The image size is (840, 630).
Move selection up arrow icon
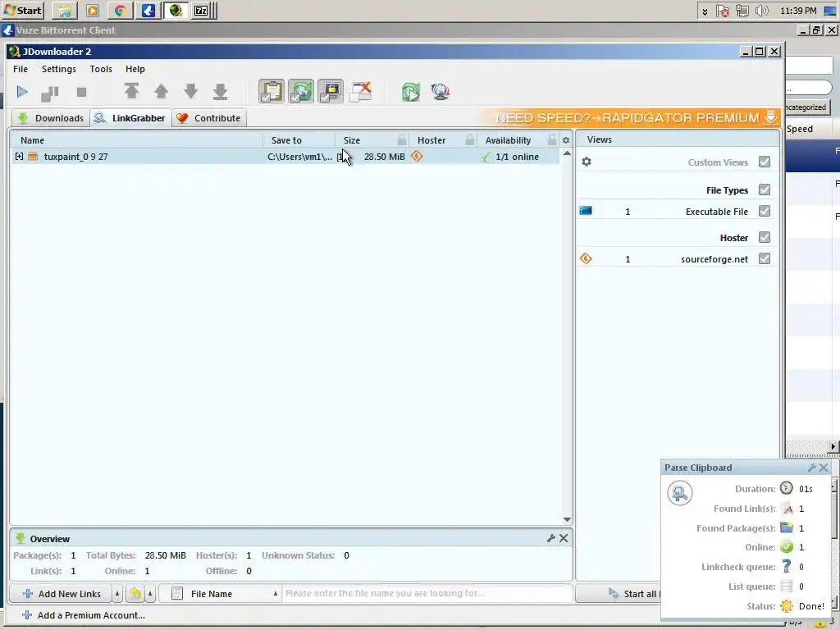162,92
